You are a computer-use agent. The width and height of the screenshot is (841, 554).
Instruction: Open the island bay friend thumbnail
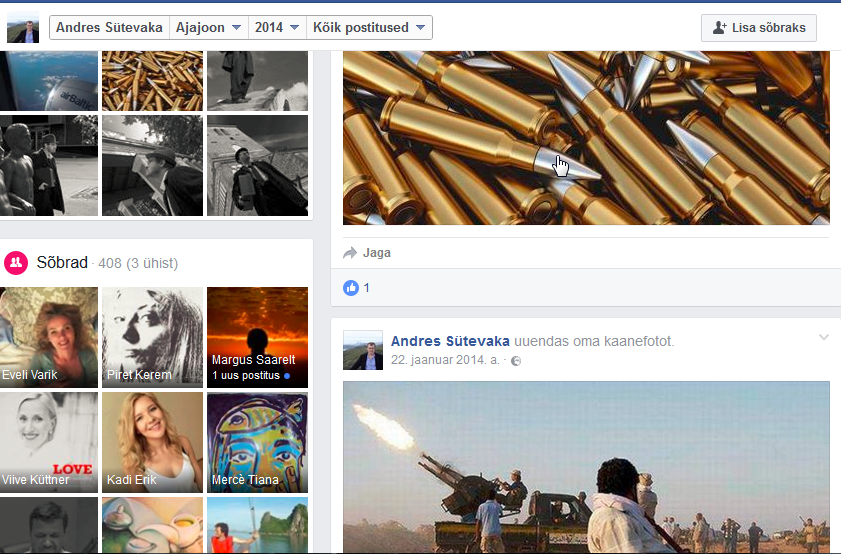click(257, 525)
